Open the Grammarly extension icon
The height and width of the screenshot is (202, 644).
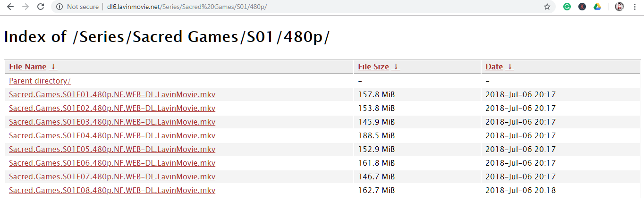[567, 7]
